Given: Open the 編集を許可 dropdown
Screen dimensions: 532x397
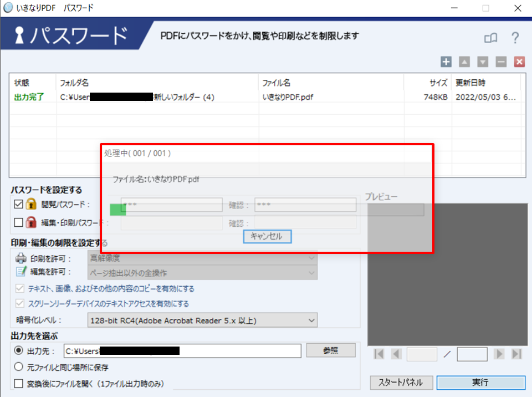Looking at the screenshot, I should [x=203, y=273].
